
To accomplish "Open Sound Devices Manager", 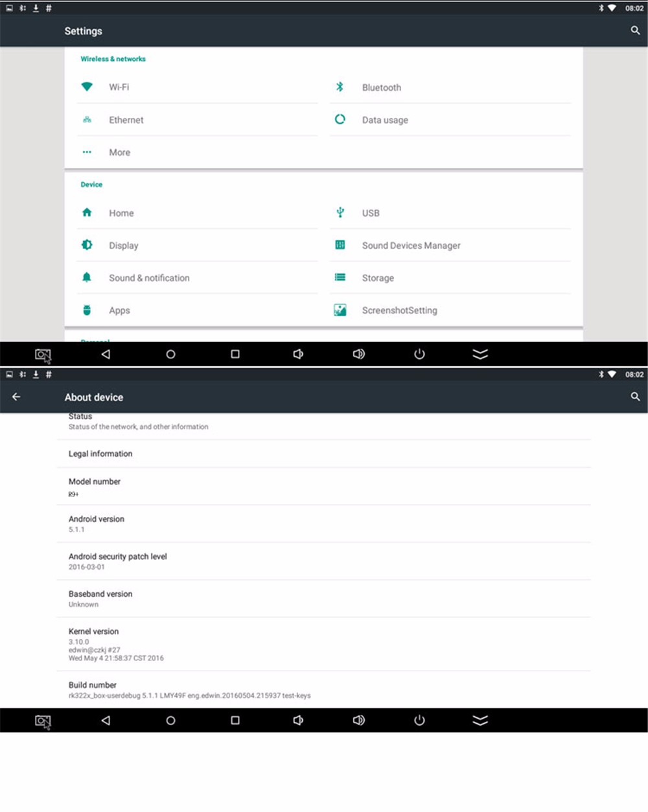I will point(411,246).
